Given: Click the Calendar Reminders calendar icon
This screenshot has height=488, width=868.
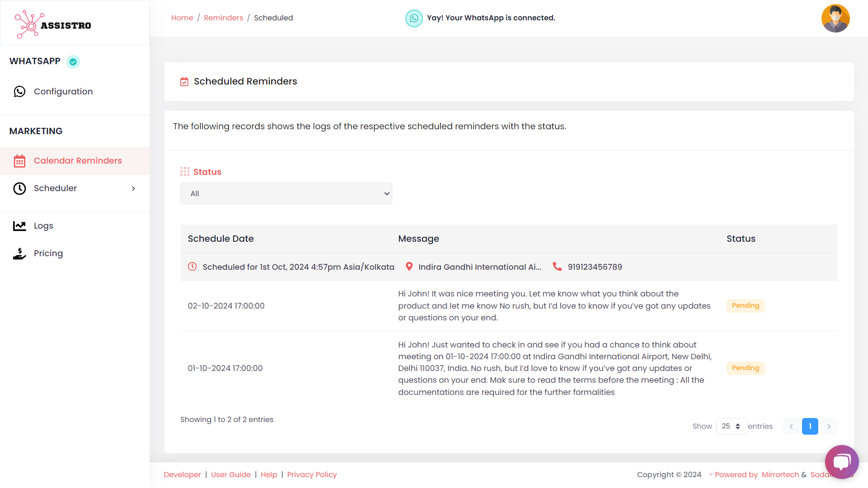Looking at the screenshot, I should pos(19,161).
